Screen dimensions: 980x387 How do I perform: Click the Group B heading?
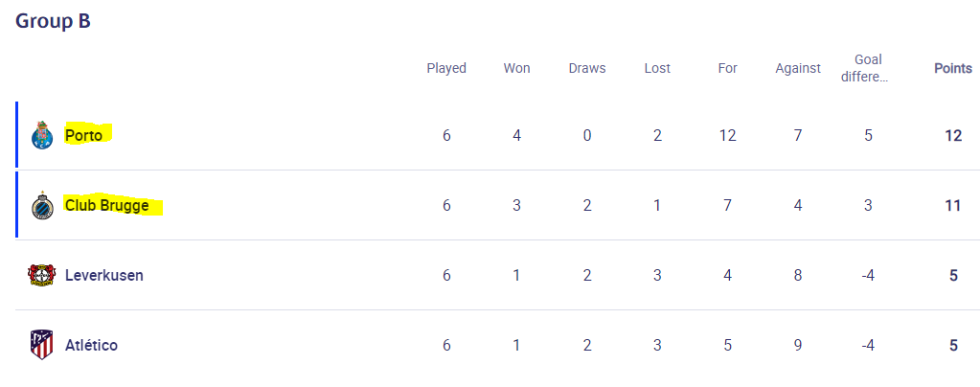[x=53, y=21]
